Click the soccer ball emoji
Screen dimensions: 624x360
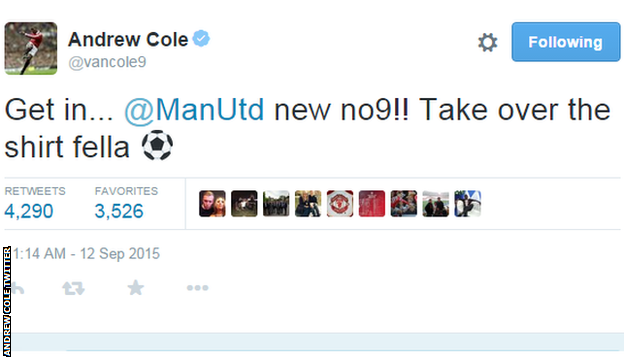(x=157, y=145)
